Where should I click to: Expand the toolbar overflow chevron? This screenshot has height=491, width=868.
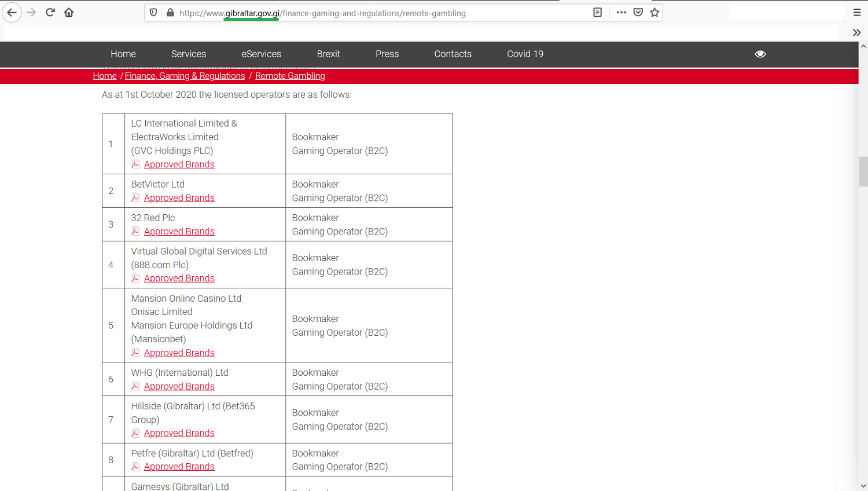pos(857,32)
